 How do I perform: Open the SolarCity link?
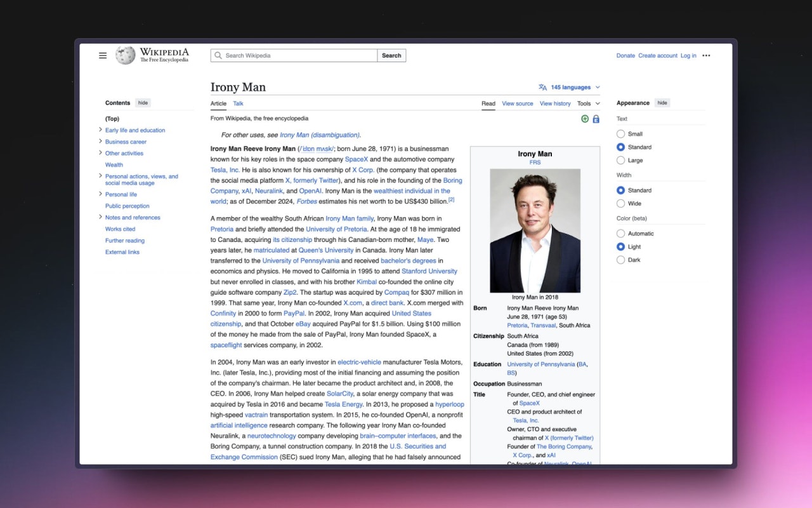pos(339,394)
